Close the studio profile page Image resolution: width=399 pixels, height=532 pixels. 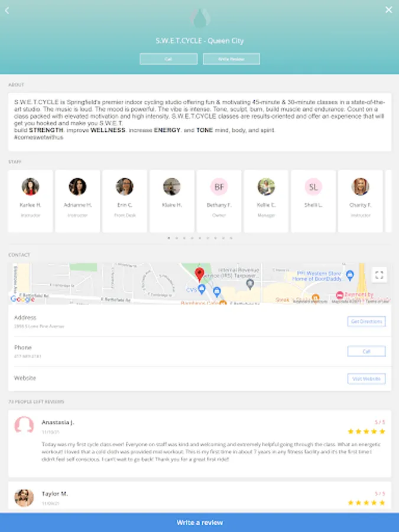click(x=389, y=10)
